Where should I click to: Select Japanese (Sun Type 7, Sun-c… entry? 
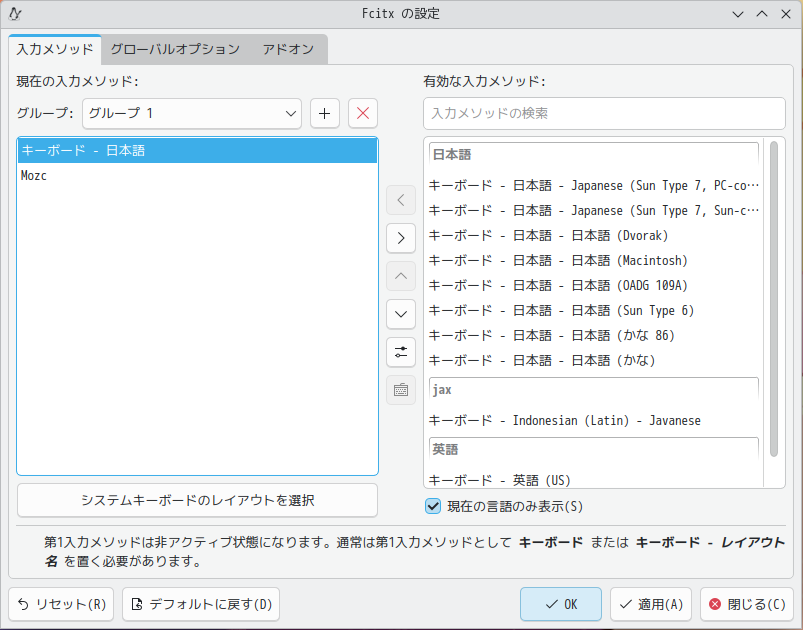point(593,211)
